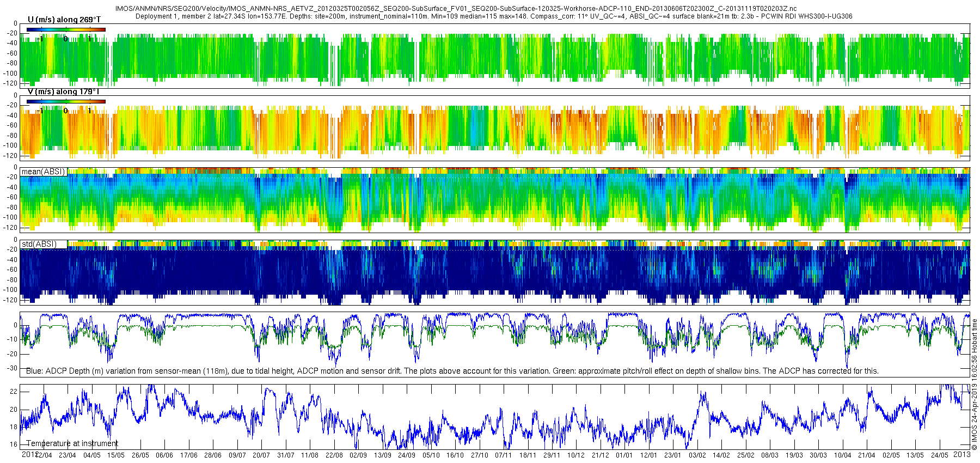This screenshot has height=463, width=980.
Task: Select the mean(ABSI) panel label
Action: (x=43, y=172)
